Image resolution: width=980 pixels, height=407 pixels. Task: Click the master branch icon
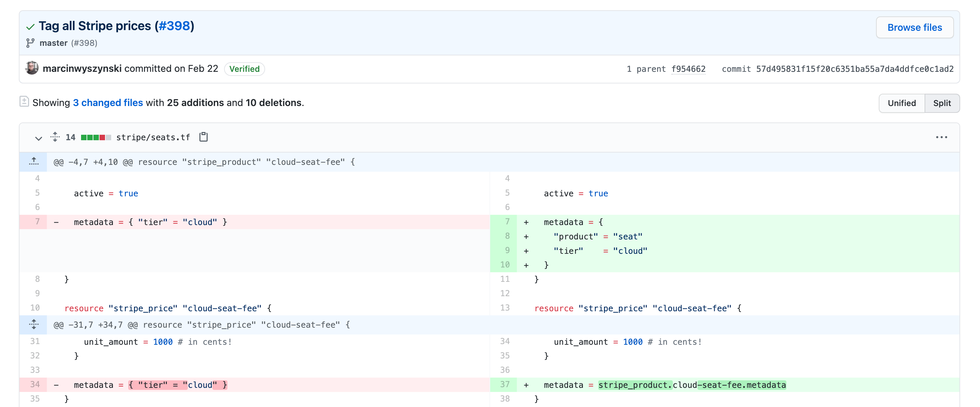click(x=30, y=43)
